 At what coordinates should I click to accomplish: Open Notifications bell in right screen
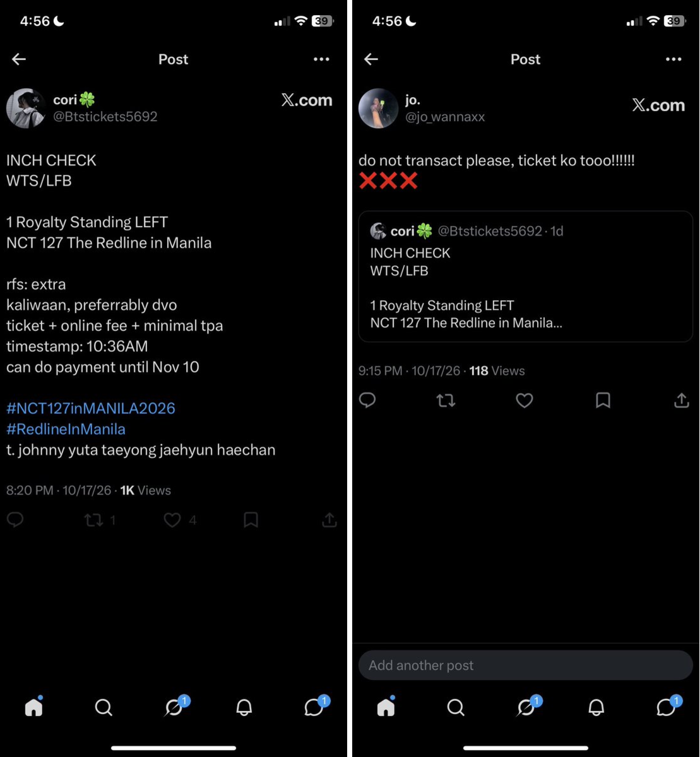tap(596, 707)
